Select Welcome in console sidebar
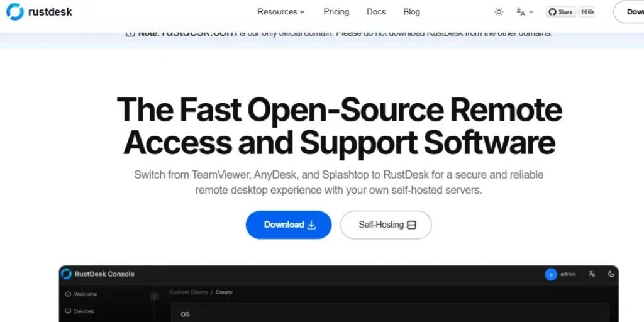 [81, 294]
